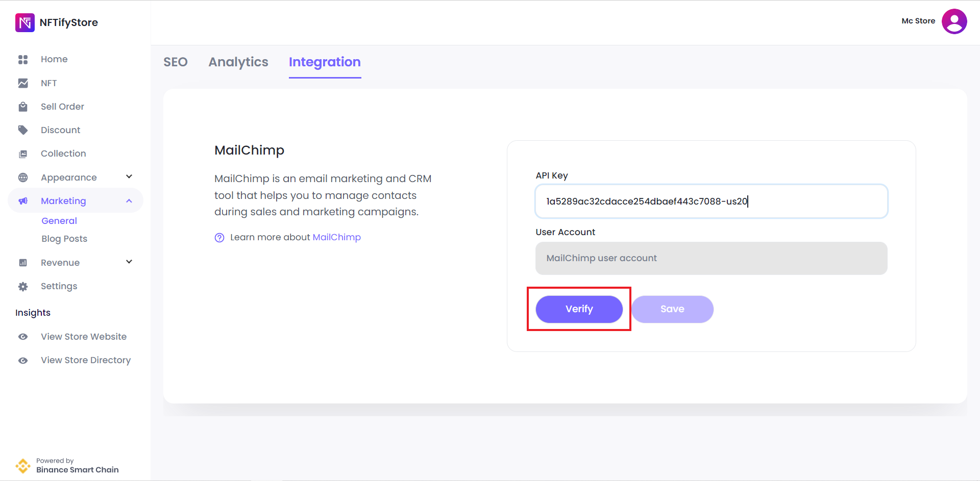980x481 pixels.
Task: Open Settings in the sidebar
Action: pyautogui.click(x=59, y=286)
